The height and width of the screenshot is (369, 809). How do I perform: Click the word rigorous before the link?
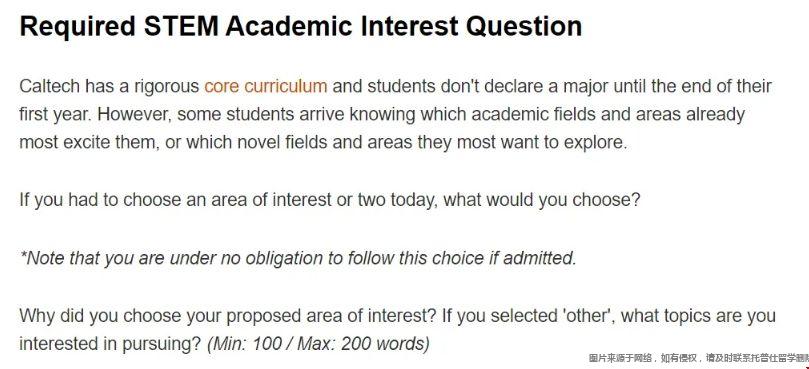tap(167, 86)
